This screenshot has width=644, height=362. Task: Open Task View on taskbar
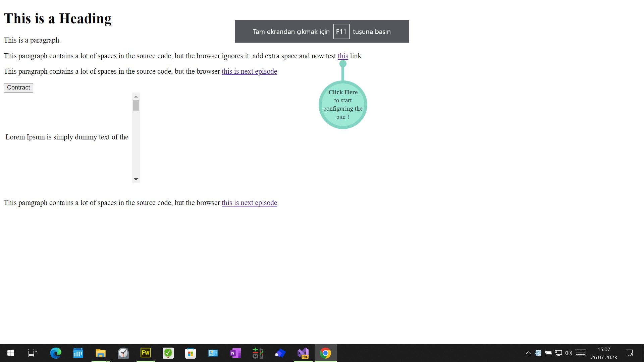(33, 353)
